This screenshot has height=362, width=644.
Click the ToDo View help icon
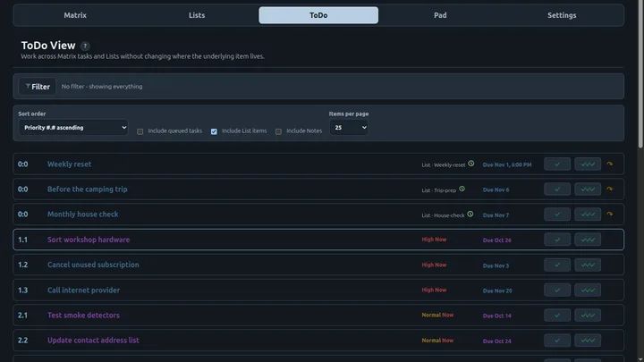[85, 46]
